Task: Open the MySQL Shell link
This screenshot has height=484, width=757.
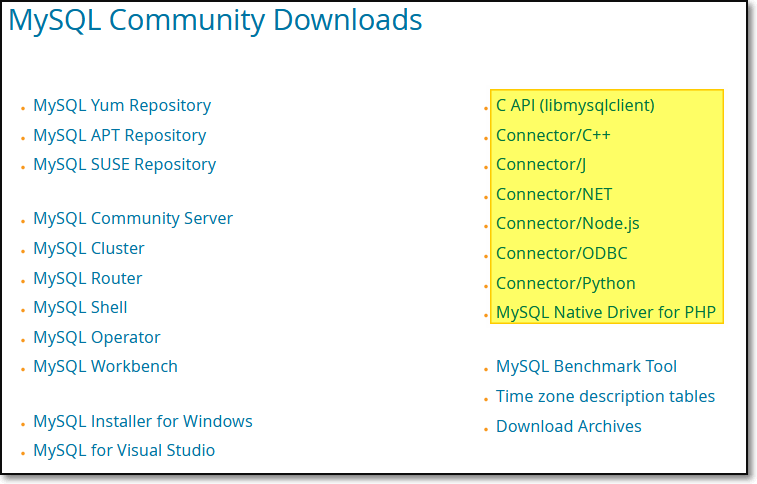Action: (x=80, y=307)
